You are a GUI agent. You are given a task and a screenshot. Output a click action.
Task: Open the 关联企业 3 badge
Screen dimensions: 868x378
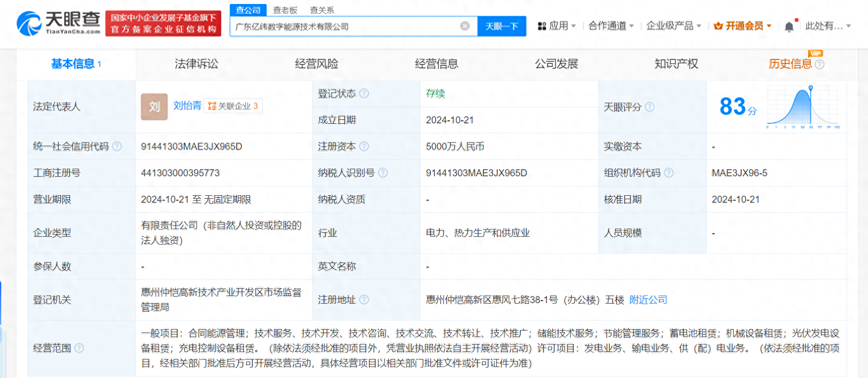[233, 106]
